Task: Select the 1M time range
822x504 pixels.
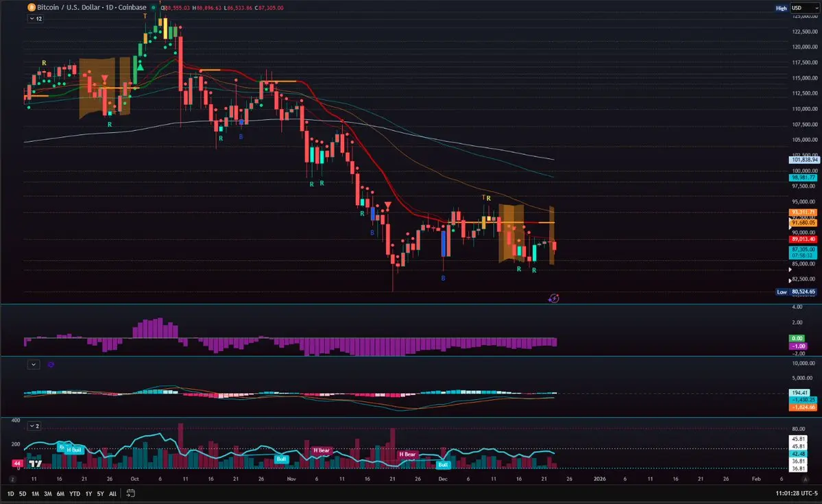Action: [35, 494]
